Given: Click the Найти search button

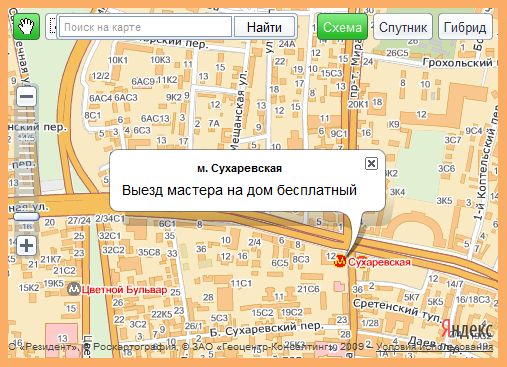Looking at the screenshot, I should point(264,27).
